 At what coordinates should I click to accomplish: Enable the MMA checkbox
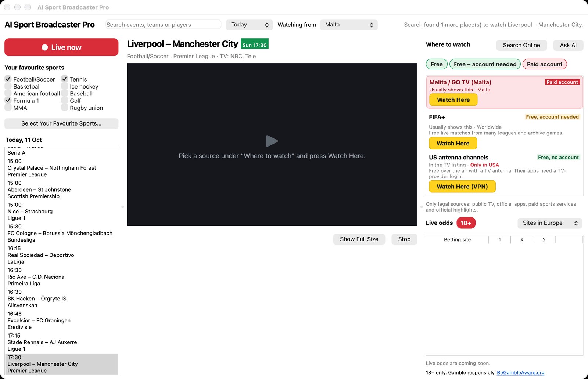(x=8, y=108)
